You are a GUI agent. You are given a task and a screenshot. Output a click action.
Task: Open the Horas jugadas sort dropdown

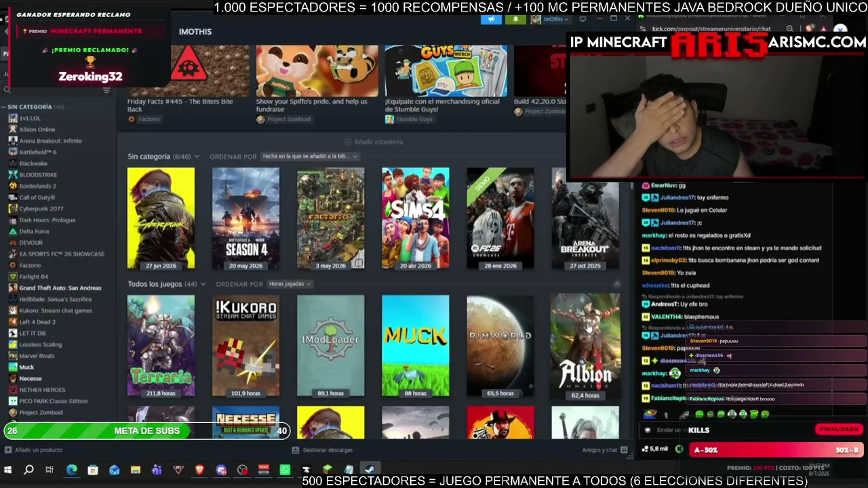tap(290, 284)
